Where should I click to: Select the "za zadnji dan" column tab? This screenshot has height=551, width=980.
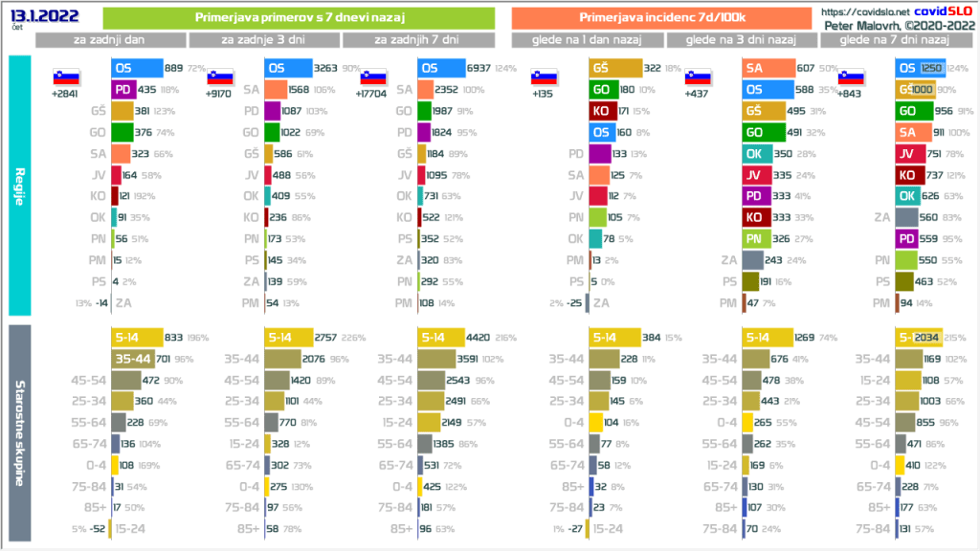pyautogui.click(x=111, y=40)
